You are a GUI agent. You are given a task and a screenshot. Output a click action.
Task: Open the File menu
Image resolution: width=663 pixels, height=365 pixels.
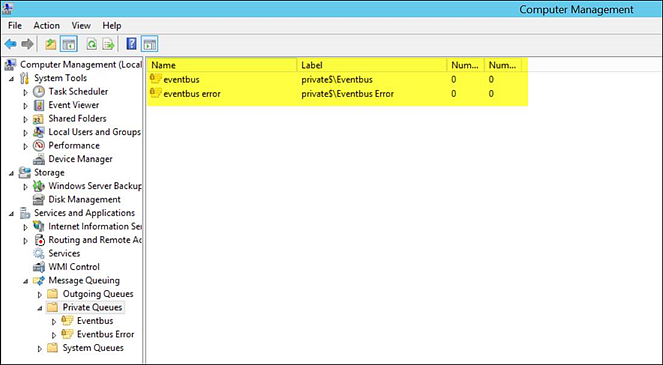[x=15, y=25]
